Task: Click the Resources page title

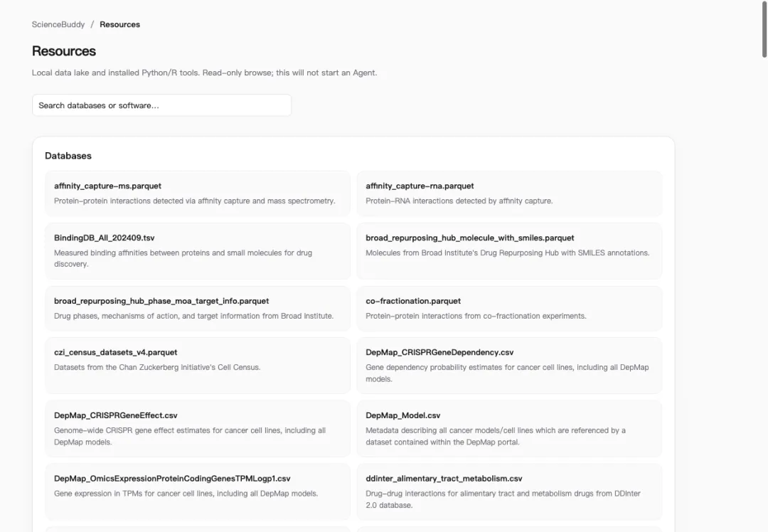Action: [x=64, y=51]
